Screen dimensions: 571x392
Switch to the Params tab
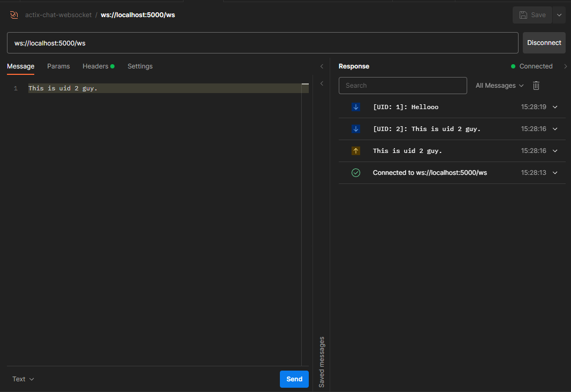(x=58, y=66)
